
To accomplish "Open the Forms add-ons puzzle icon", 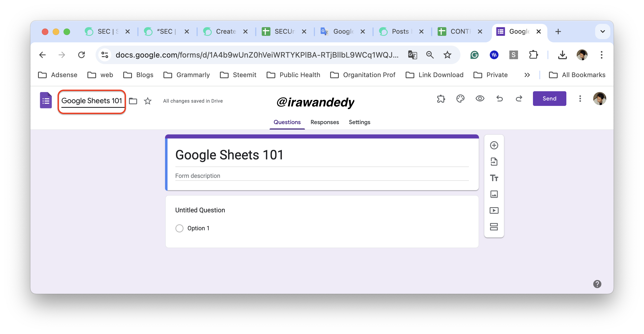I will point(441,99).
